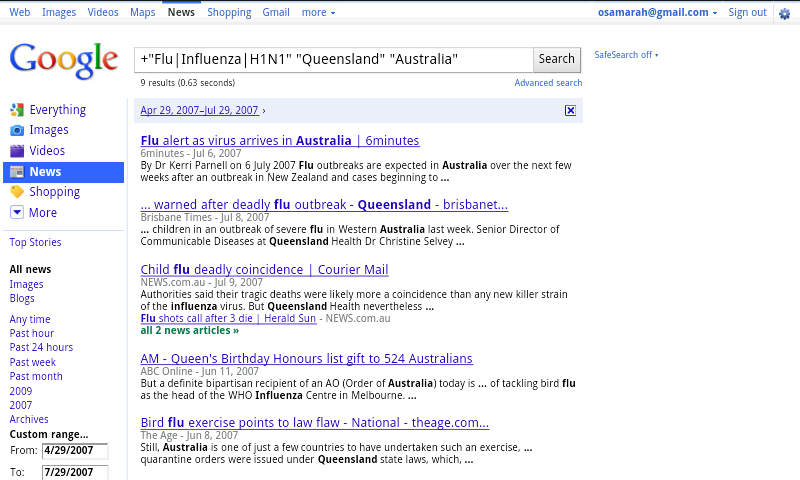Screen dimensions: 800x480
Task: Click the settings gear icon
Action: [785, 14]
